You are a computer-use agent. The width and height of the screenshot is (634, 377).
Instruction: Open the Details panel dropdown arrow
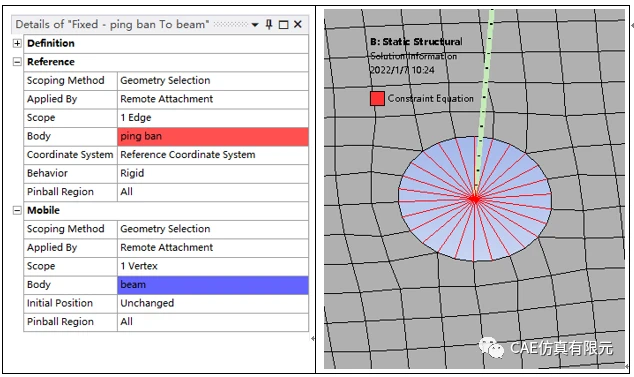click(255, 25)
